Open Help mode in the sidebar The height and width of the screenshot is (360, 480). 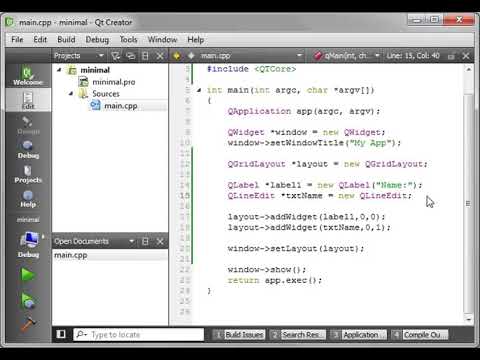(28, 199)
